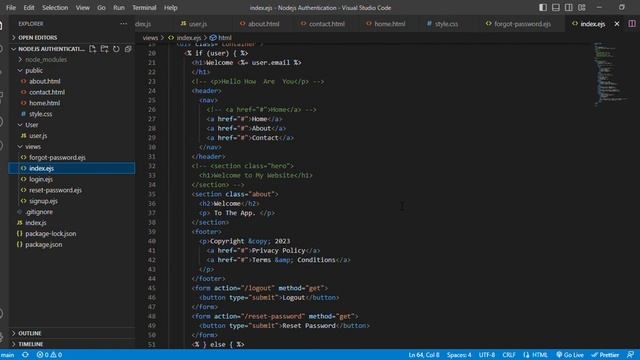Click Ln 64, Col 8 cursor position
Screen dimensions: 640x360
coord(424,355)
